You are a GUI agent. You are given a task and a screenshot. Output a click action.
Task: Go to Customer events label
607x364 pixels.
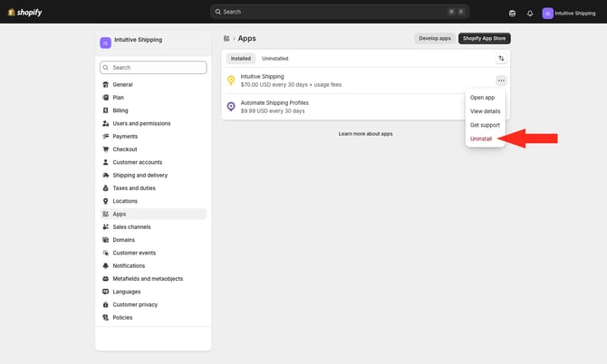pyautogui.click(x=134, y=253)
